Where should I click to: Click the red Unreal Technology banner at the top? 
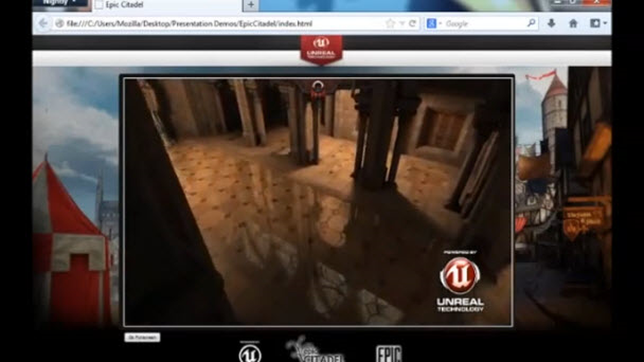click(321, 50)
